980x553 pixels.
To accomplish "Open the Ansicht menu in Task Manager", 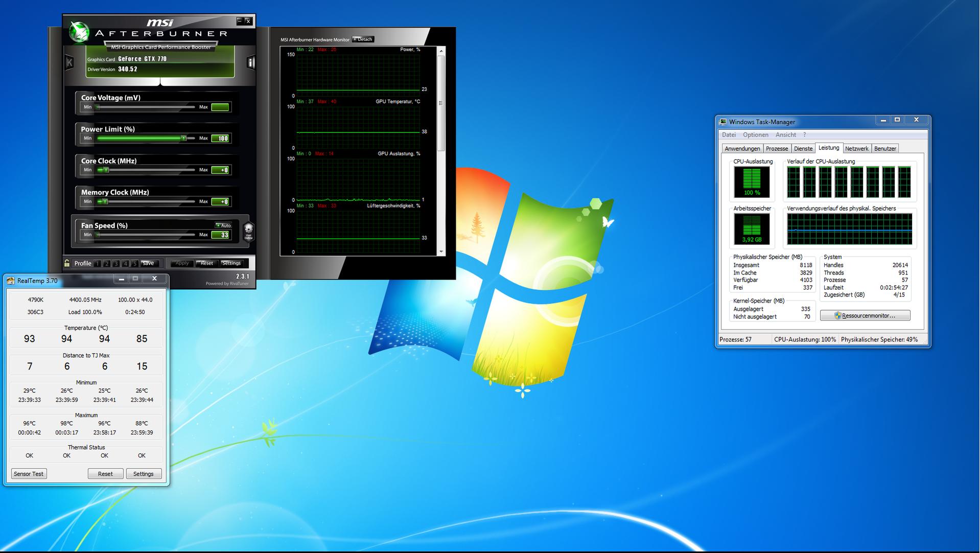I will [785, 135].
